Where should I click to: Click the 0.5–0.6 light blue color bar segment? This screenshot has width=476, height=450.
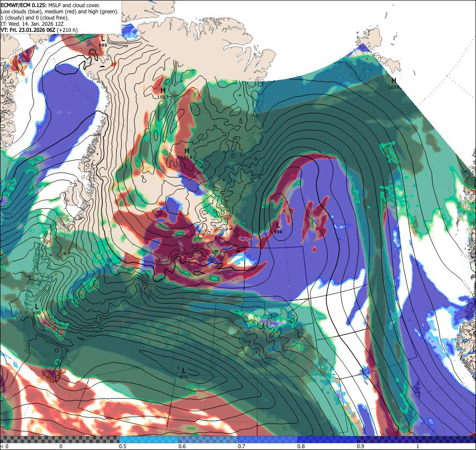(x=149, y=440)
